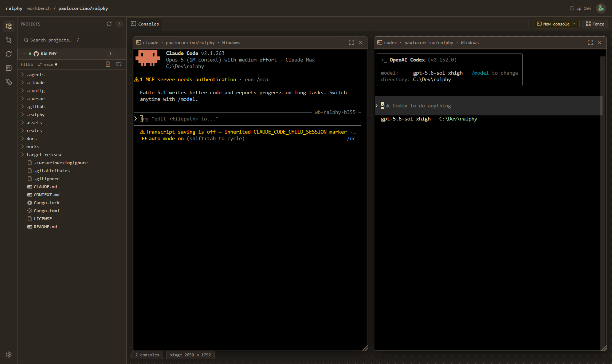
Task: Click the Fence button
Action: 595,24
